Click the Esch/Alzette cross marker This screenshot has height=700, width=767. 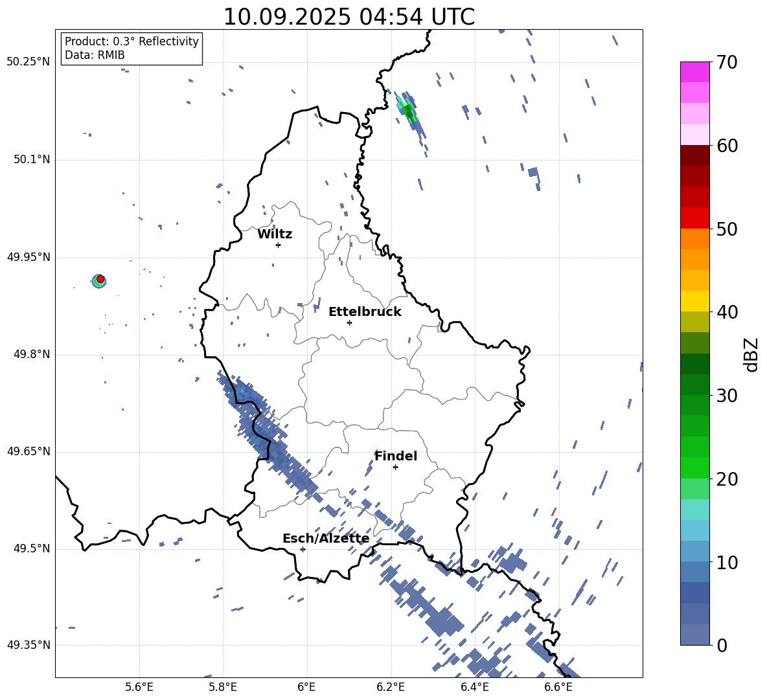coord(303,549)
